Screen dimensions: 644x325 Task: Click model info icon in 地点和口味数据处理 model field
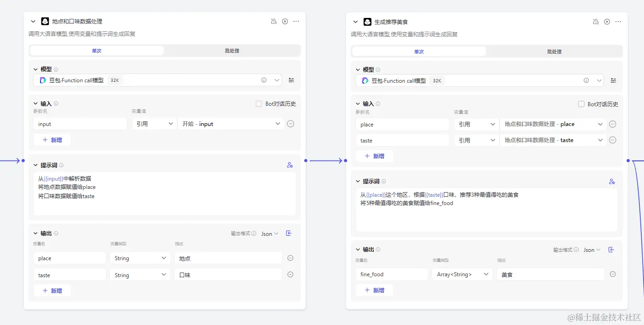[x=264, y=80]
